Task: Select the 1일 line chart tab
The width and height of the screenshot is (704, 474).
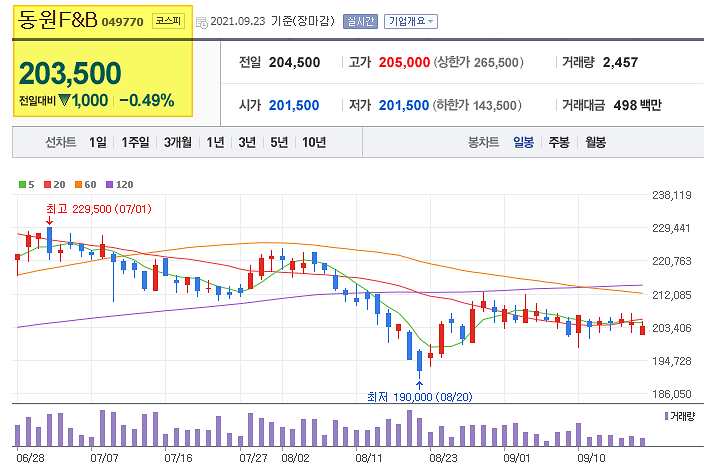Action: [98, 142]
